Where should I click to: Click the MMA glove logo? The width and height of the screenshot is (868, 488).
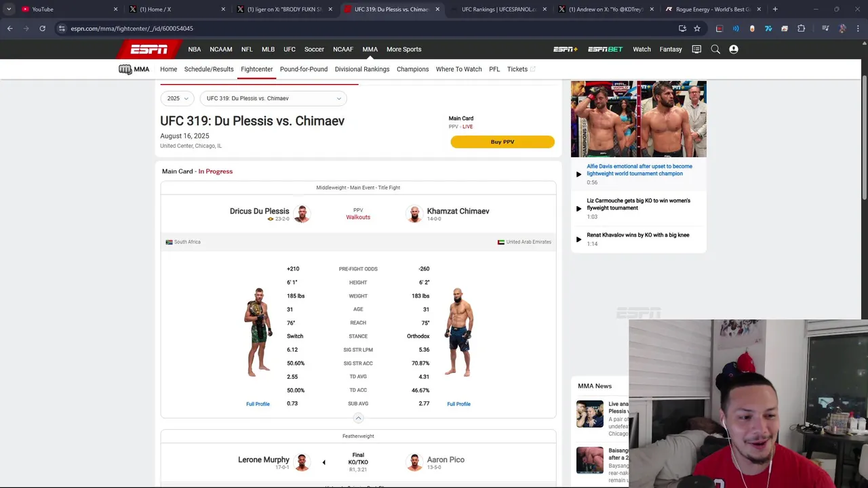[125, 69]
